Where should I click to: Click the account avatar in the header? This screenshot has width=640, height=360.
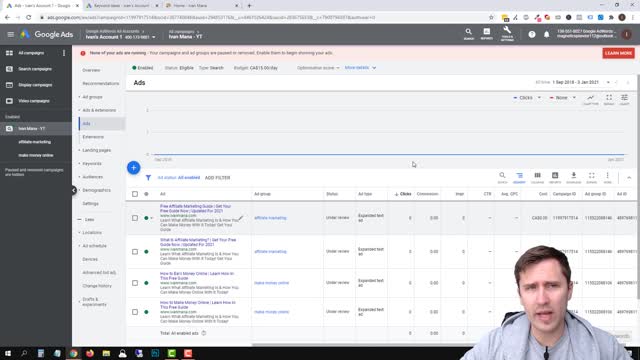627,35
